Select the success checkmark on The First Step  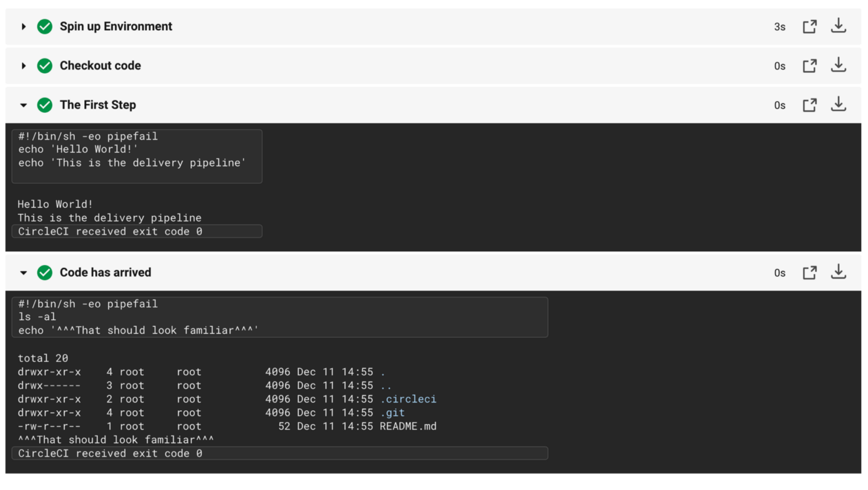point(45,104)
